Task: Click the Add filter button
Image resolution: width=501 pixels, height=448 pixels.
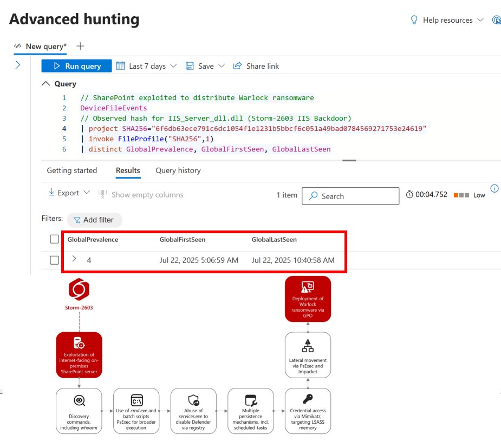Action: click(x=94, y=220)
